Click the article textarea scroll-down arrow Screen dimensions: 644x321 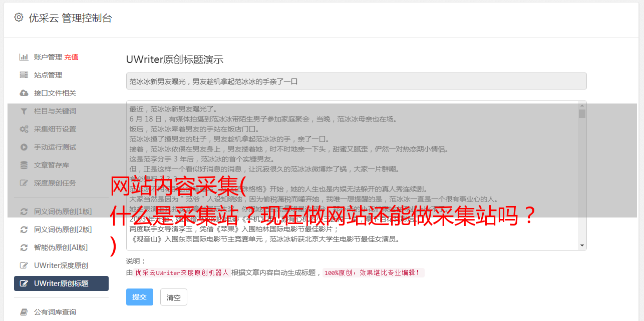pyautogui.click(x=582, y=245)
